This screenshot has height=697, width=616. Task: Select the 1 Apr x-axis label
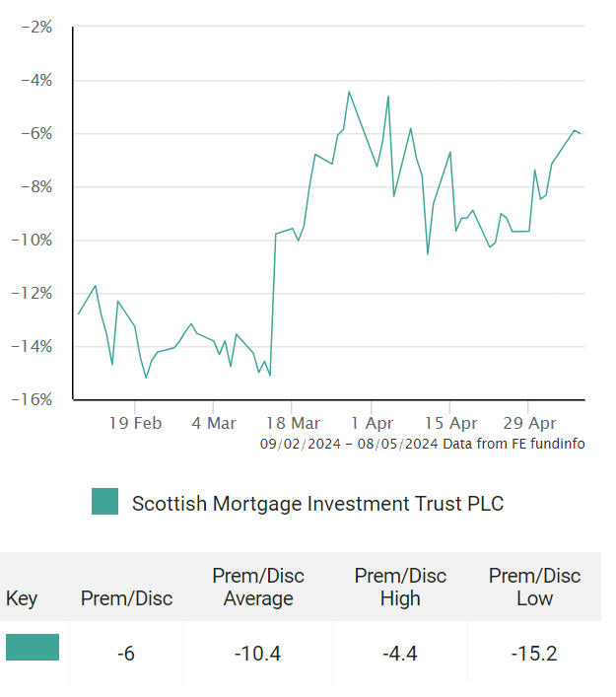[370, 423]
